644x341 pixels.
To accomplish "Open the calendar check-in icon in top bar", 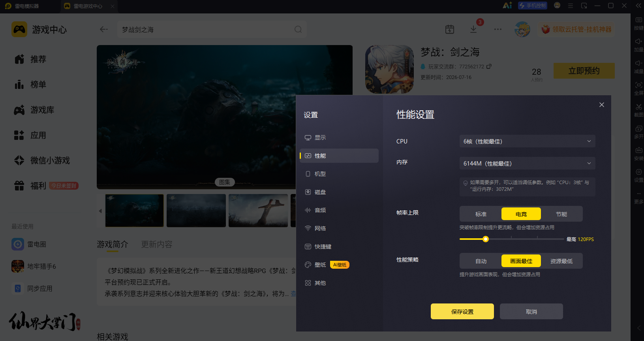I will click(x=450, y=29).
